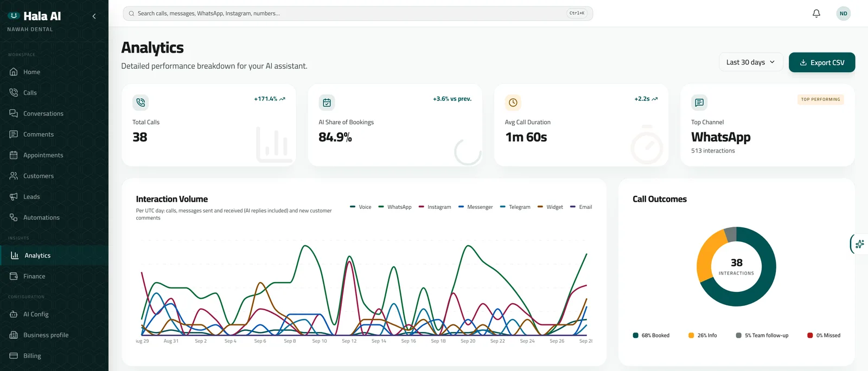Click the AI Config robot icon

pyautogui.click(x=14, y=314)
